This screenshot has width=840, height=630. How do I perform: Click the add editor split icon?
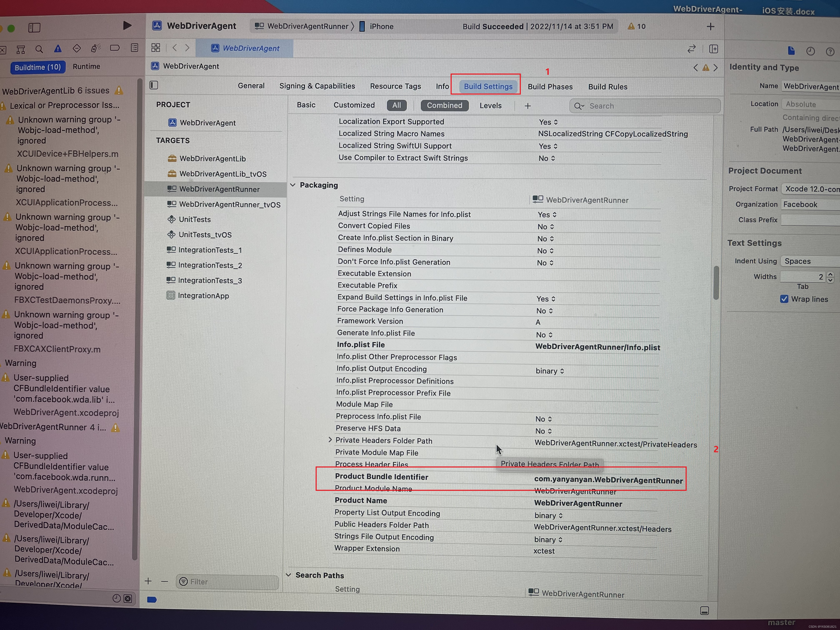tap(714, 49)
